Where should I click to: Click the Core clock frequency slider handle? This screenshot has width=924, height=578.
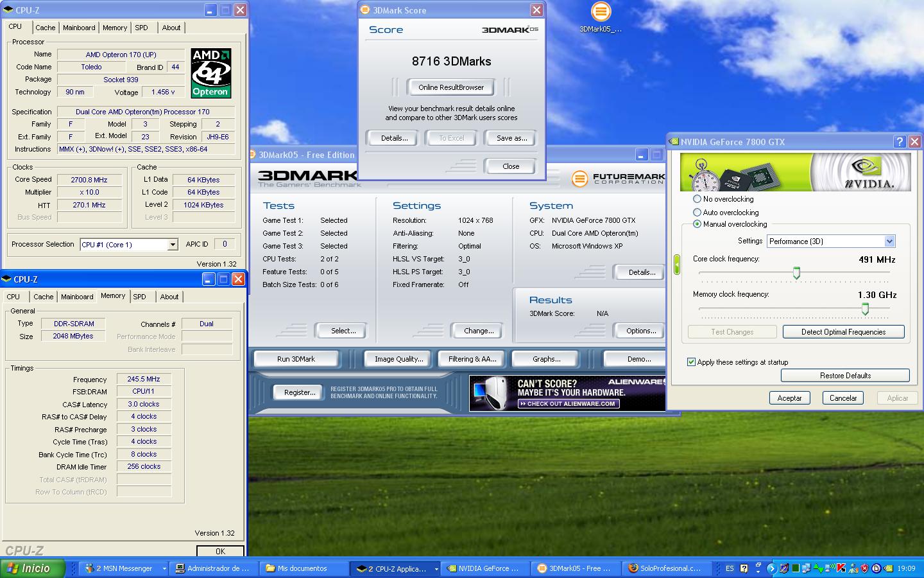tap(796, 273)
